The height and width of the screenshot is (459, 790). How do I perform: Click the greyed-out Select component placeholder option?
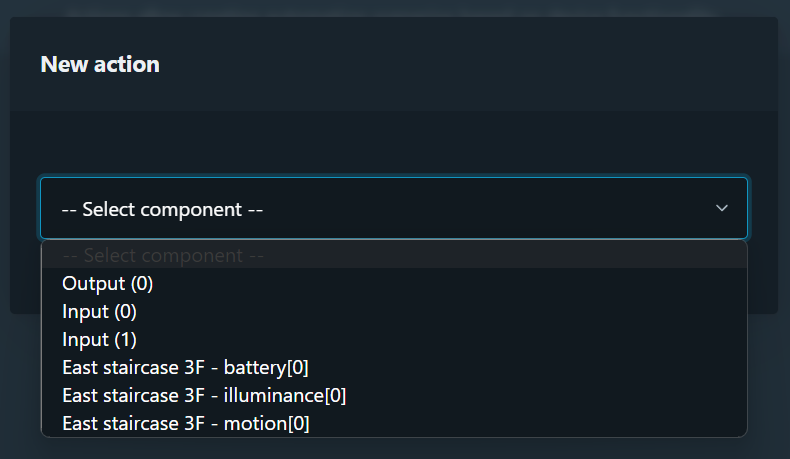(x=163, y=256)
